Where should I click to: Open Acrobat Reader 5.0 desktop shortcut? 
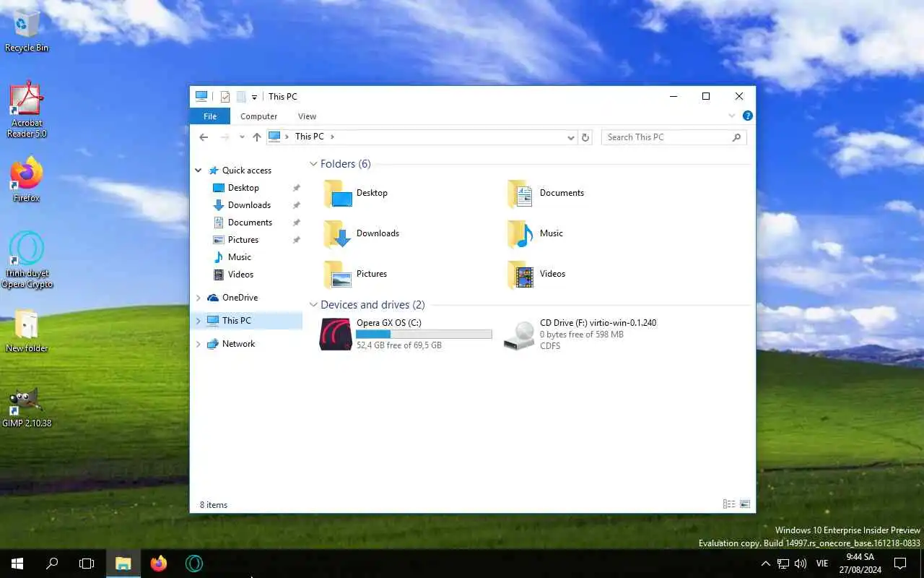pos(27,108)
